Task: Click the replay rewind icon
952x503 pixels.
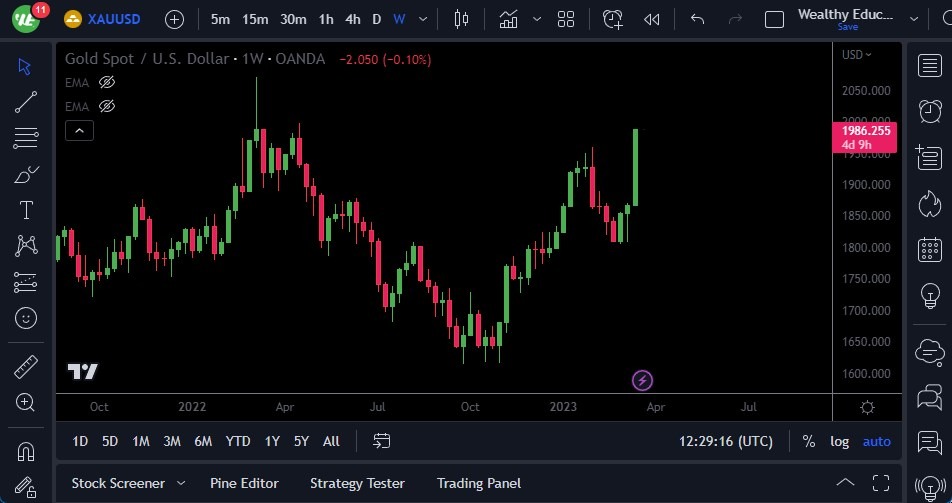Action: click(652, 19)
